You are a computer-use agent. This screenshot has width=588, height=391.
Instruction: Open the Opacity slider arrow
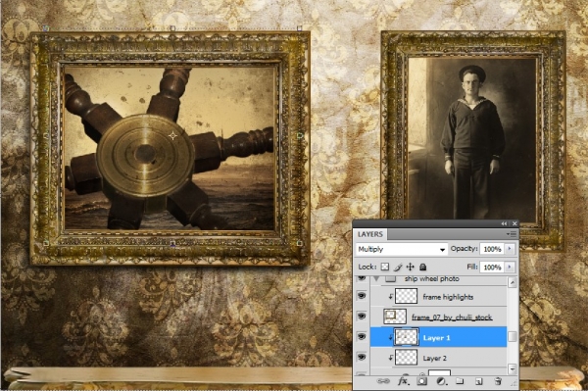pos(510,249)
